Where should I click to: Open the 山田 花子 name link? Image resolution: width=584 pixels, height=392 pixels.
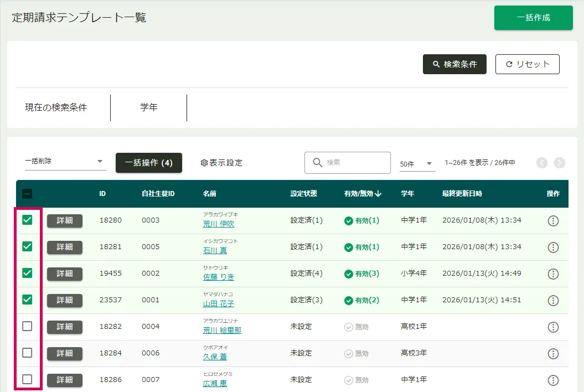(x=218, y=304)
